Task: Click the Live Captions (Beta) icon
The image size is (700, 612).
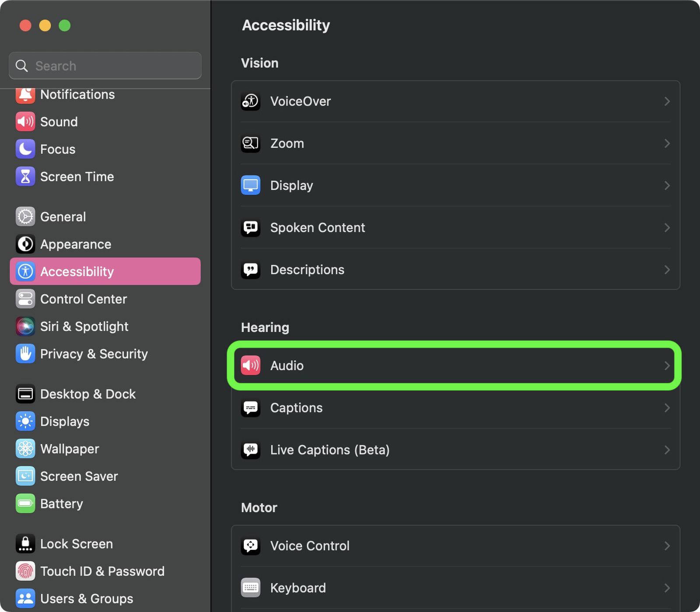Action: pos(251,450)
